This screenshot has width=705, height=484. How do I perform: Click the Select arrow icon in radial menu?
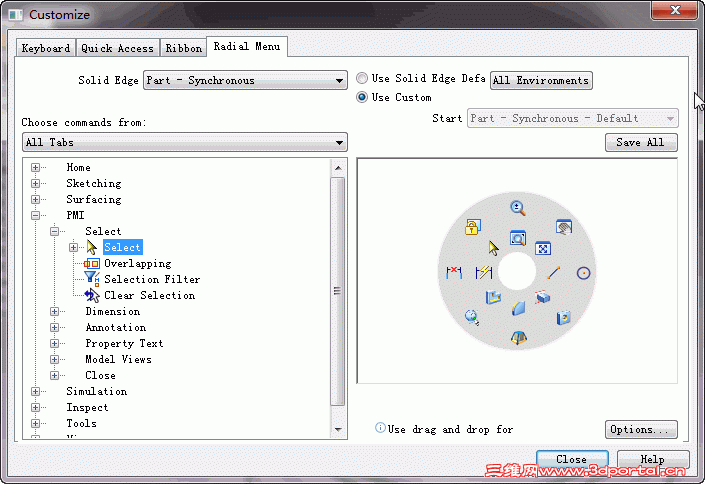493,248
